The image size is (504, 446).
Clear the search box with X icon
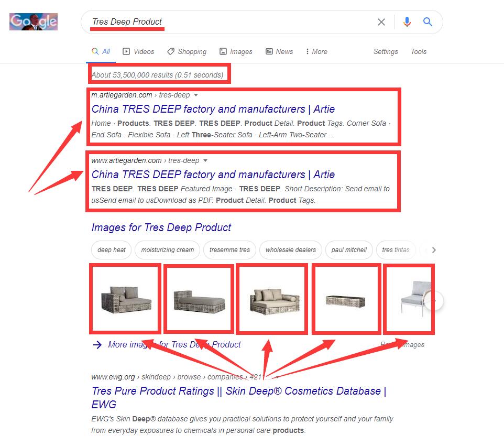pyautogui.click(x=381, y=22)
